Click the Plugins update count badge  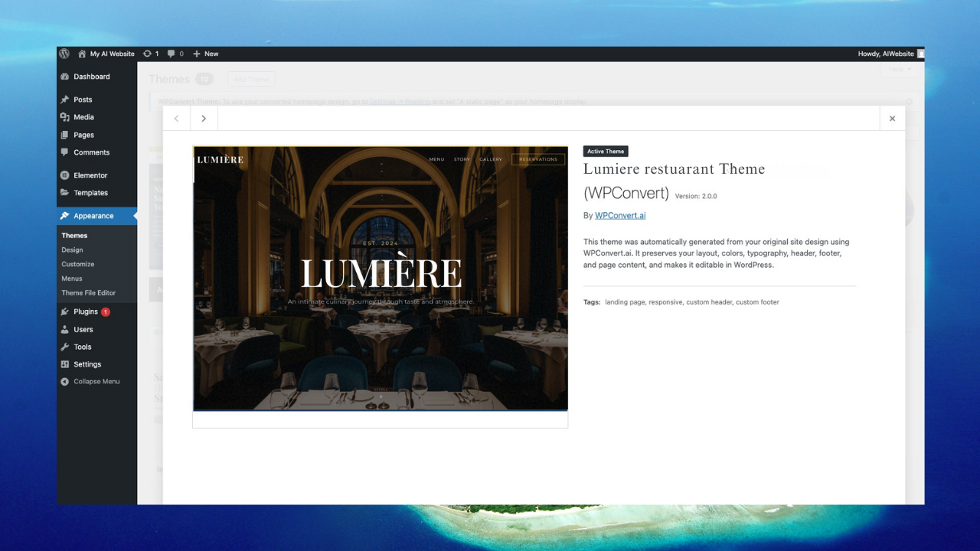(x=106, y=311)
